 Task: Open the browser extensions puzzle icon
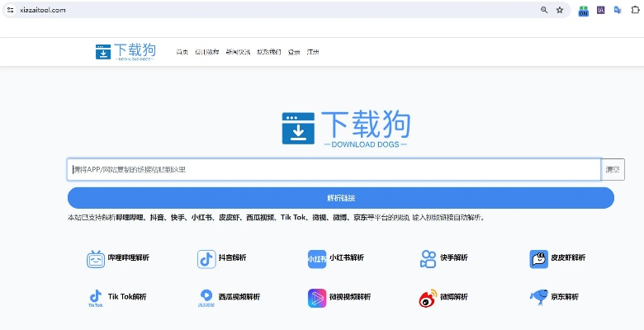635,10
